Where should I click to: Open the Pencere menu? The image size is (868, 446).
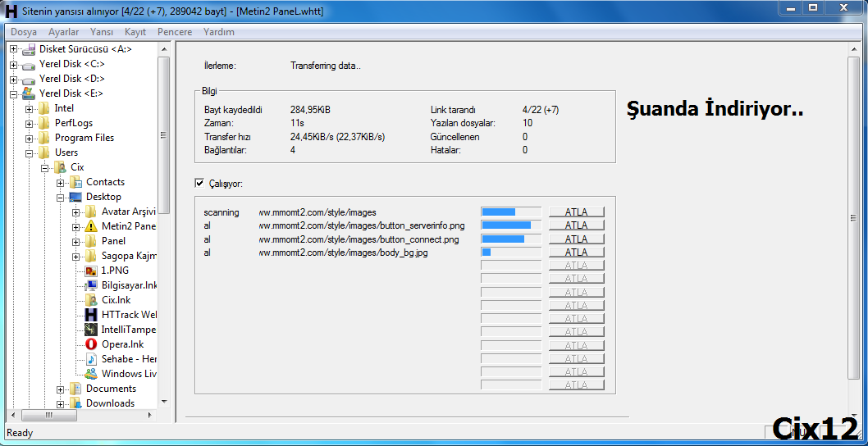175,32
